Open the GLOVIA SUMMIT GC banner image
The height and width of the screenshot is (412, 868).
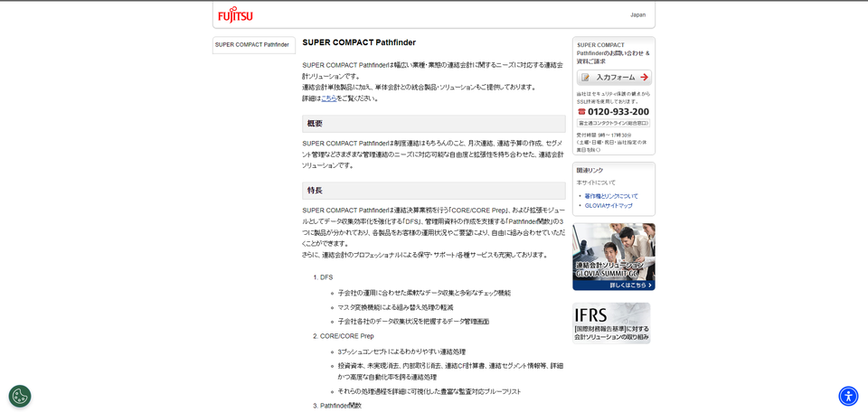tap(613, 252)
